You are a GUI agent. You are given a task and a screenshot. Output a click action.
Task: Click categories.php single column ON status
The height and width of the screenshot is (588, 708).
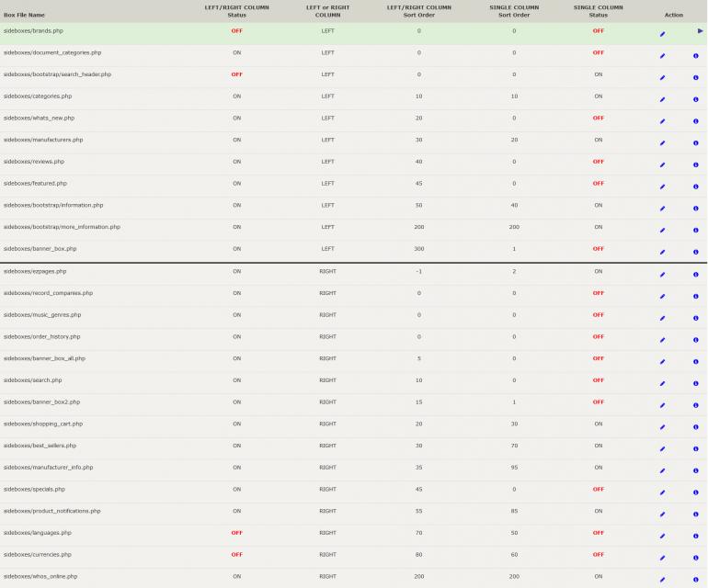(x=599, y=96)
